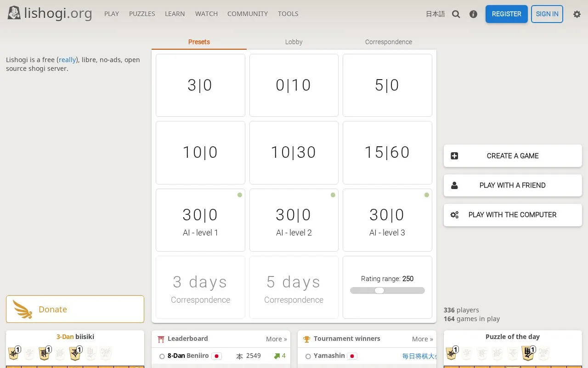Start 30|0 game against AI level 1
Image resolution: width=588 pixels, height=368 pixels.
click(200, 220)
